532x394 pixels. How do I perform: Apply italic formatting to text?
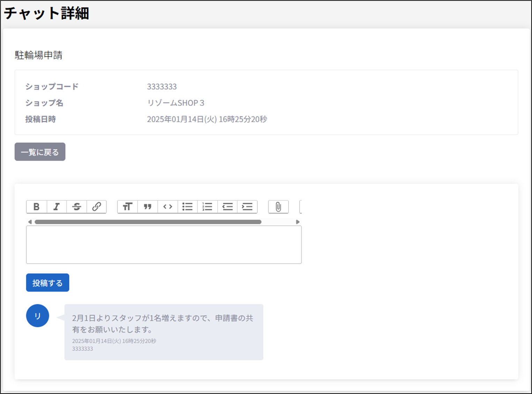coord(57,207)
